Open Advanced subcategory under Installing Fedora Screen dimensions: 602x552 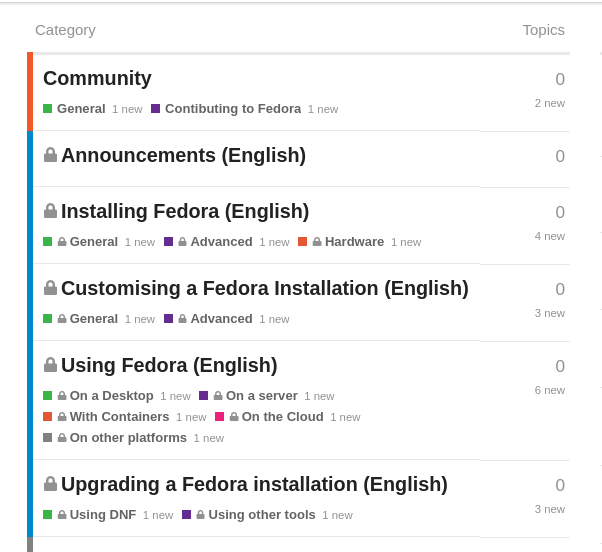pyautogui.click(x=222, y=242)
